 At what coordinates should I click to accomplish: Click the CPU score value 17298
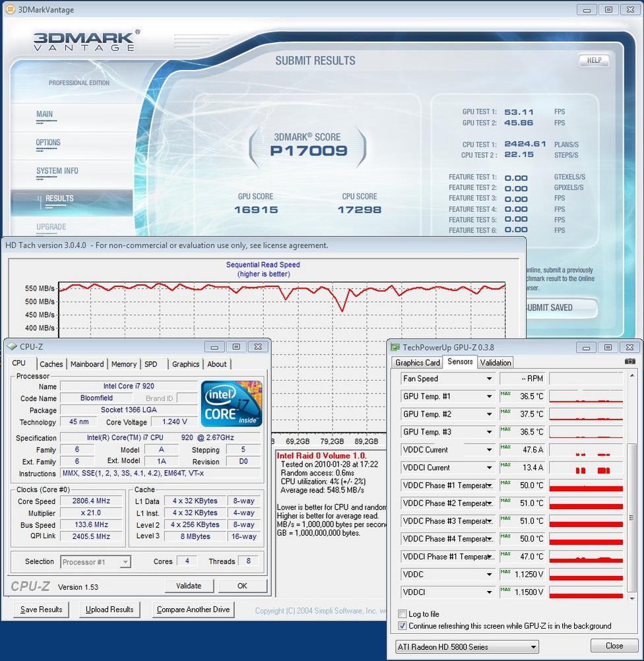coord(359,209)
